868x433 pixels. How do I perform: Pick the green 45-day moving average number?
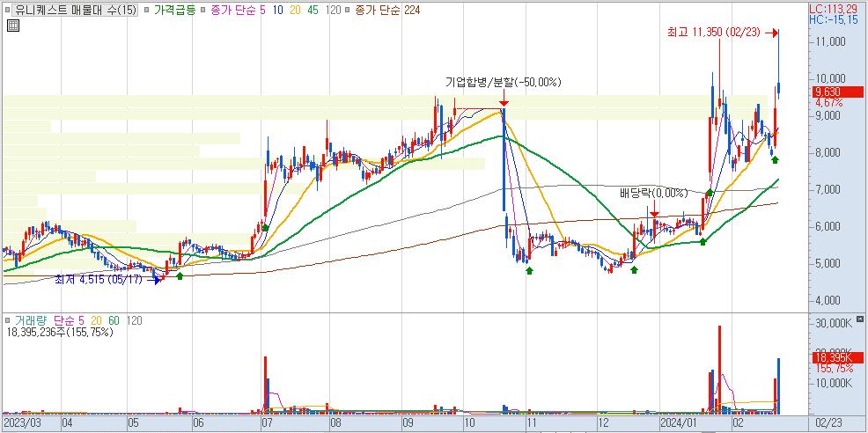313,10
